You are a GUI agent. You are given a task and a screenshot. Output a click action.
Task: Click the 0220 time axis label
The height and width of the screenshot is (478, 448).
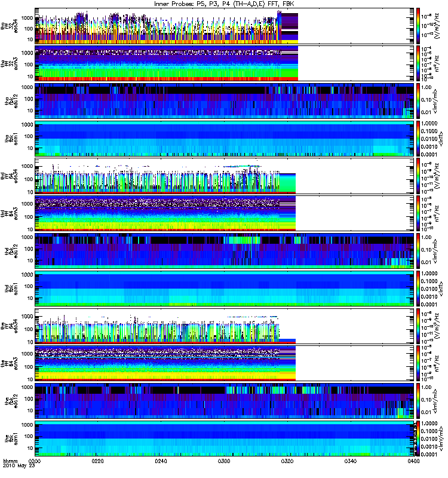[x=98, y=461]
